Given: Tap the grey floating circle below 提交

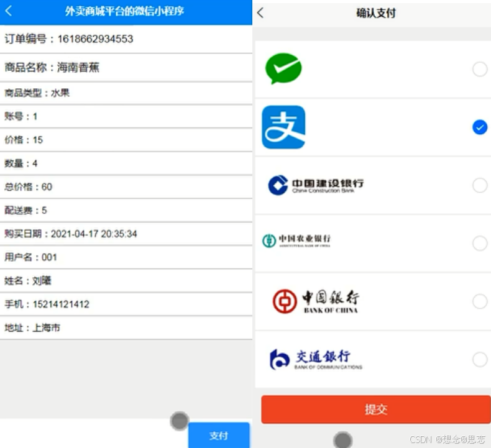Looking at the screenshot, I should (x=343, y=440).
